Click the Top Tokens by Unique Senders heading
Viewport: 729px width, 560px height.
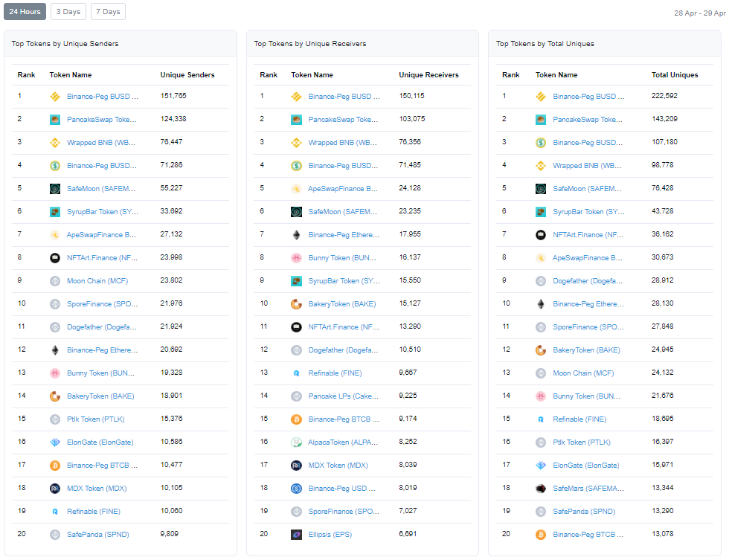(65, 44)
